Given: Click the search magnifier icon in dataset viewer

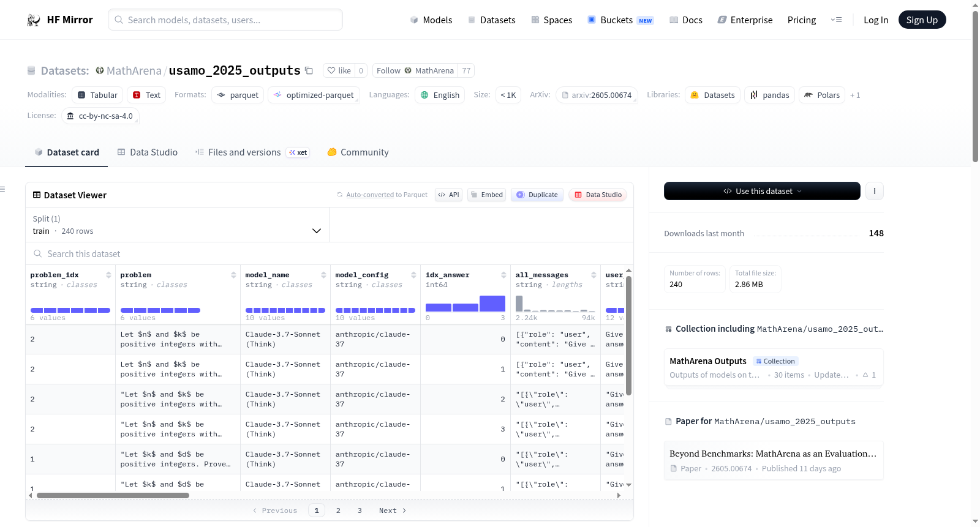Looking at the screenshot, I should pyautogui.click(x=38, y=253).
